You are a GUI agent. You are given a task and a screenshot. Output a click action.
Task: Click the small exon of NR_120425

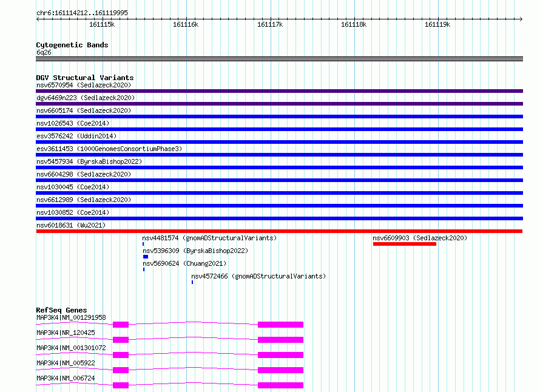(121, 340)
